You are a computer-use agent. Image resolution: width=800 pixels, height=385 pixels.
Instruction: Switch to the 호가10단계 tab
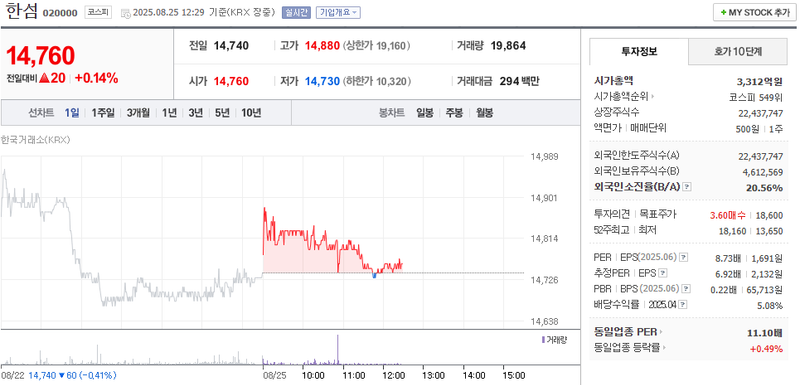[738, 51]
